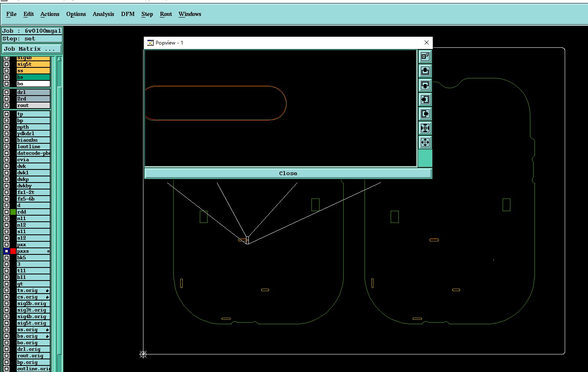Select the sl2 layer row
The height and width of the screenshot is (372, 588).
coord(34,238)
